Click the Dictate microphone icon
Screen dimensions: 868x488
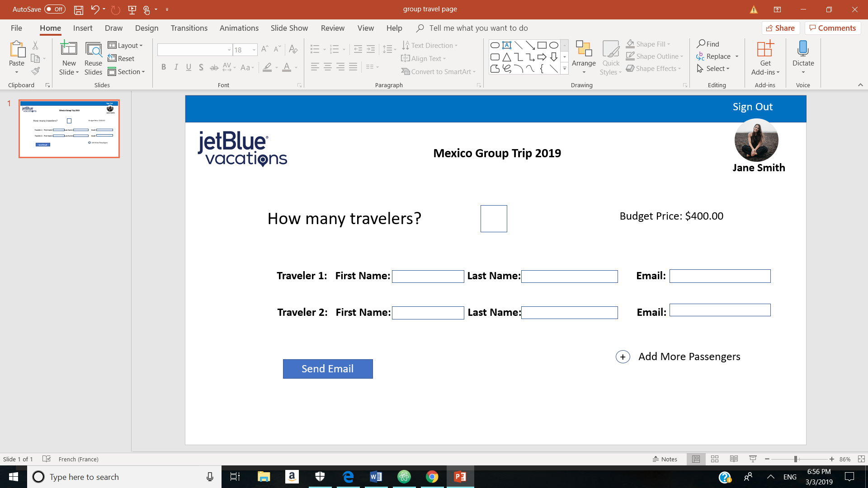803,49
